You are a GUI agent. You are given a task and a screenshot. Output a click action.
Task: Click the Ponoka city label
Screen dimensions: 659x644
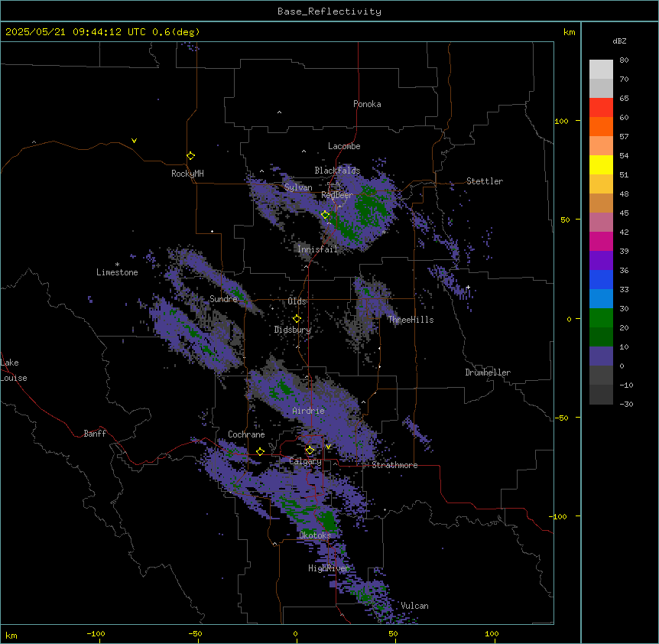[367, 104]
